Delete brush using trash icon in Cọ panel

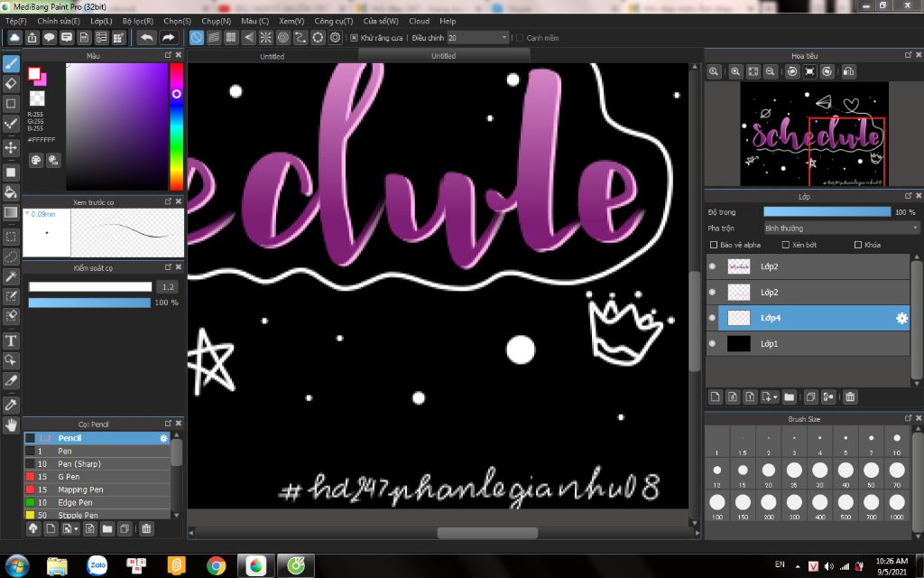146,529
